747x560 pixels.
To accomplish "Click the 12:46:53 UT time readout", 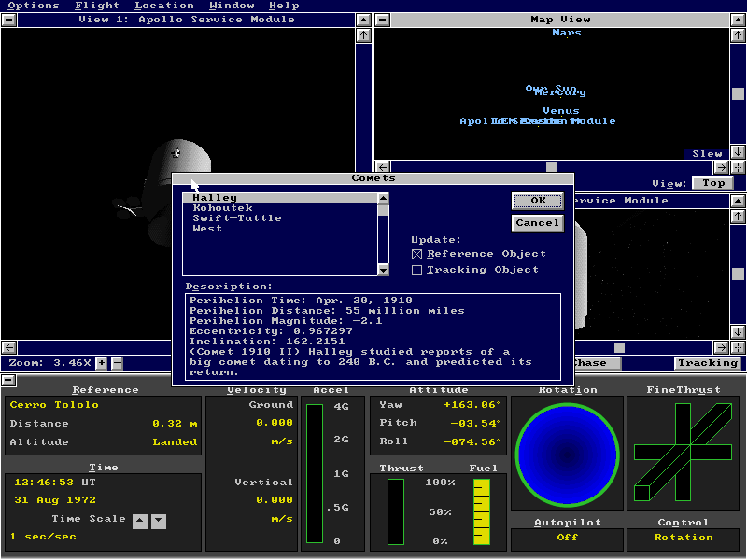I will tap(55, 483).
